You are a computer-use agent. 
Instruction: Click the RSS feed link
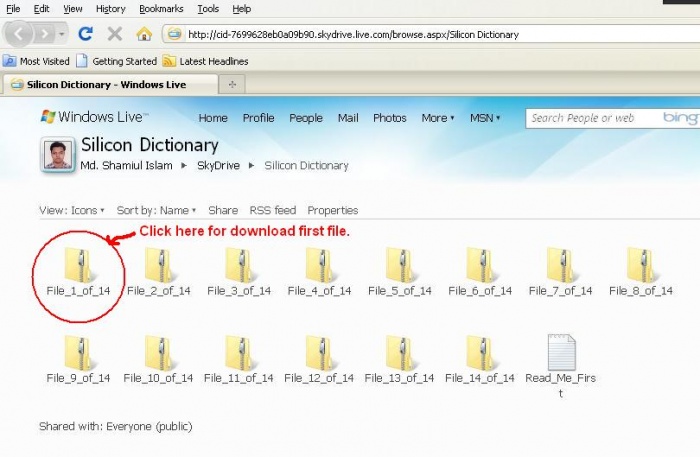272,211
